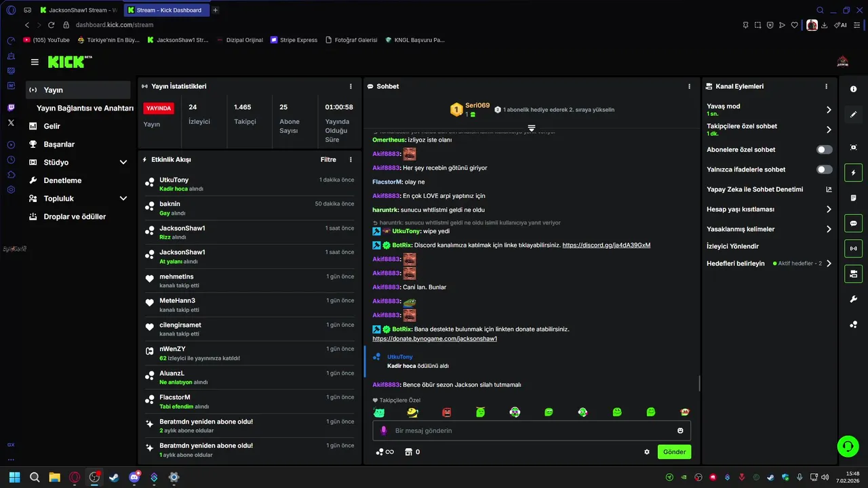Open Takipçilere özel sohbet settings arrow

[829, 129]
